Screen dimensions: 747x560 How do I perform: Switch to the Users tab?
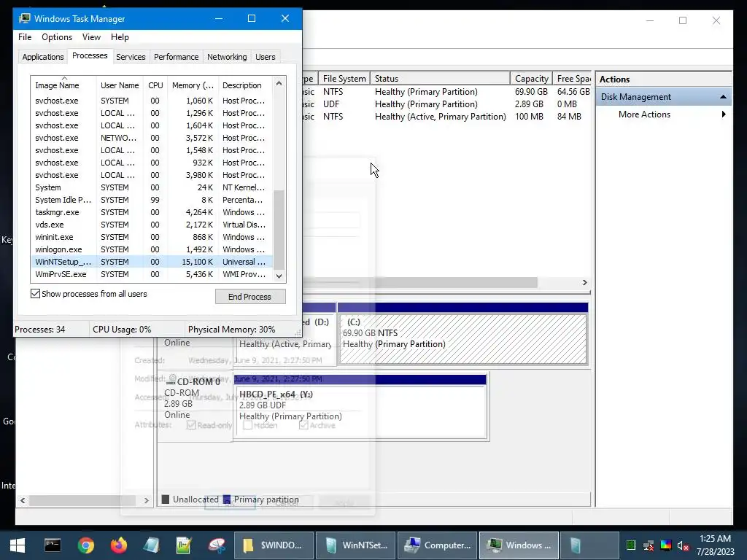pyautogui.click(x=265, y=57)
